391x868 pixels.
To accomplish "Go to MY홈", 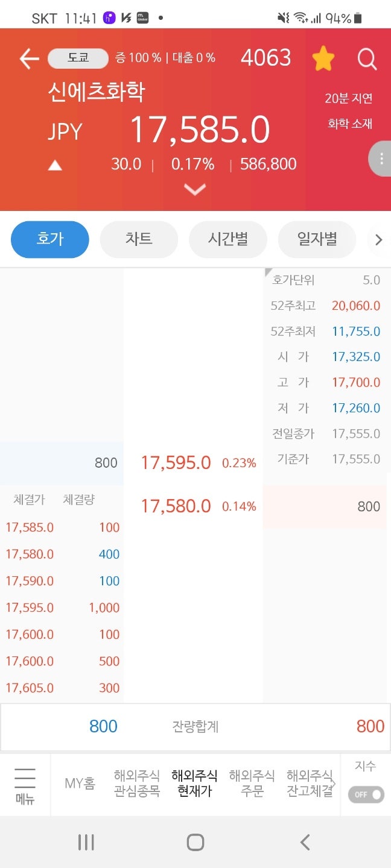I will pos(79,783).
